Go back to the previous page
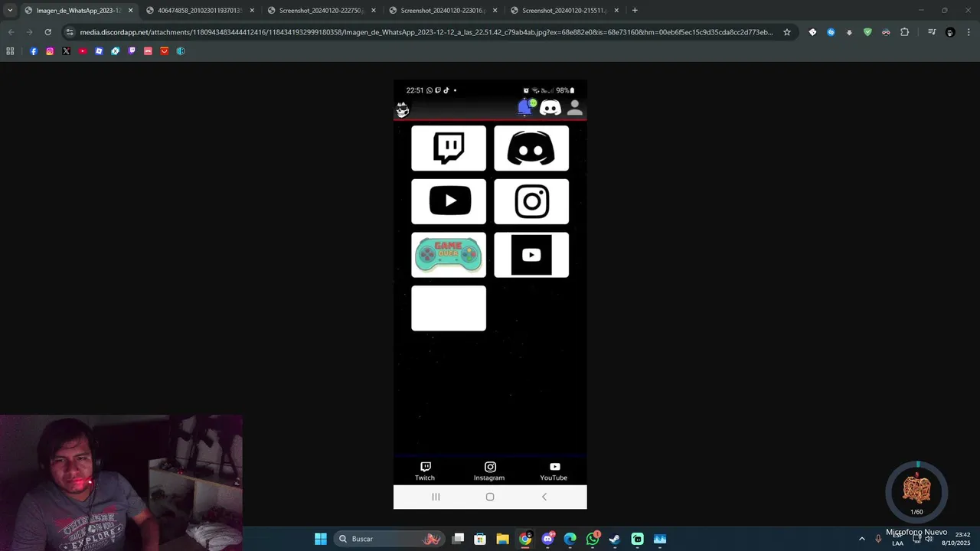The width and height of the screenshot is (980, 551). coord(11,32)
